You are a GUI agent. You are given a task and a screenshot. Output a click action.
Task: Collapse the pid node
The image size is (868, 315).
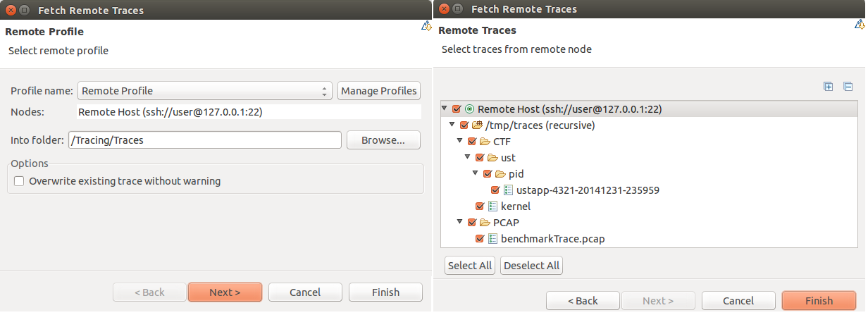[476, 174]
